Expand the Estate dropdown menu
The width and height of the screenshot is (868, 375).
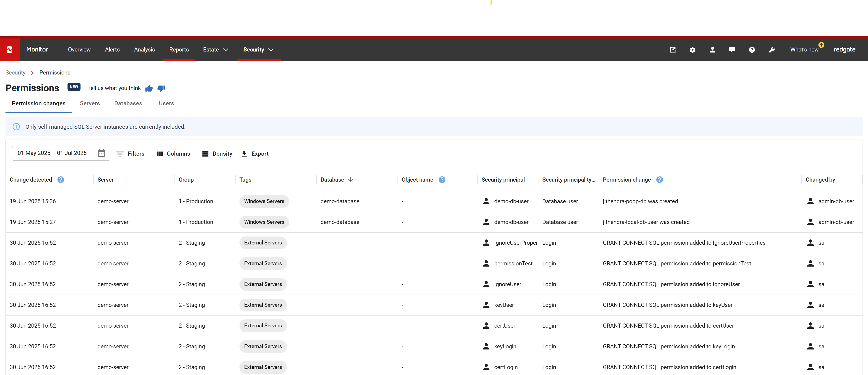[x=215, y=50]
